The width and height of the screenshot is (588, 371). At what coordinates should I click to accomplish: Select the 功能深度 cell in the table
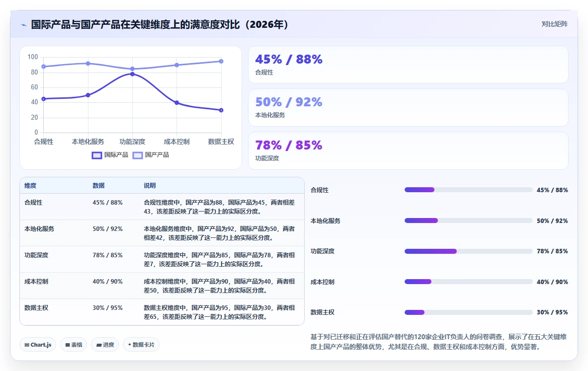[x=36, y=255]
